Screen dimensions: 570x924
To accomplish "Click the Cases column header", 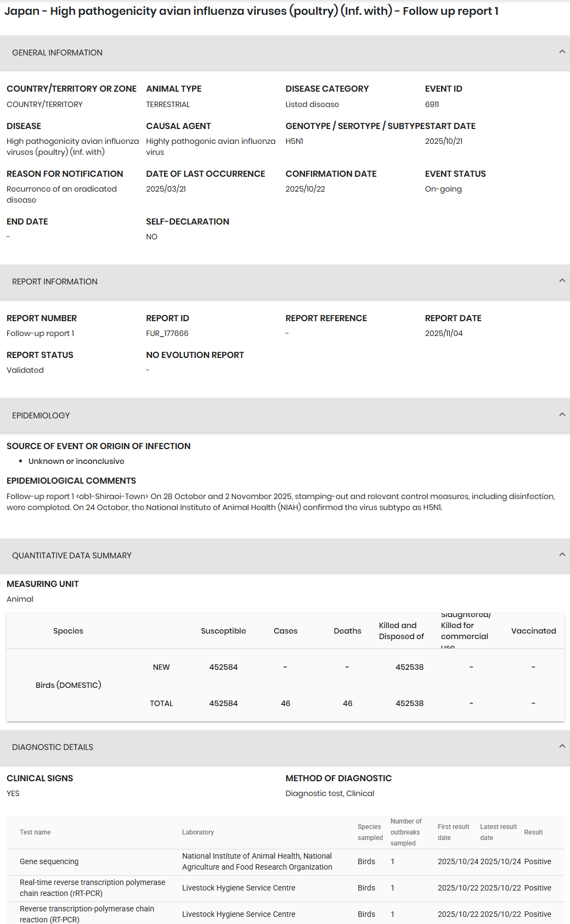I will click(285, 631).
